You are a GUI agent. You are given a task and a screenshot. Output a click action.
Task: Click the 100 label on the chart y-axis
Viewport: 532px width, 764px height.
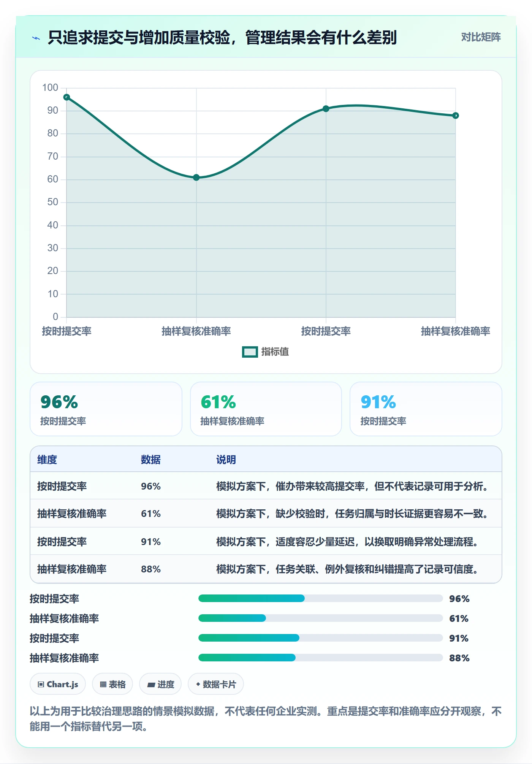[x=50, y=88]
